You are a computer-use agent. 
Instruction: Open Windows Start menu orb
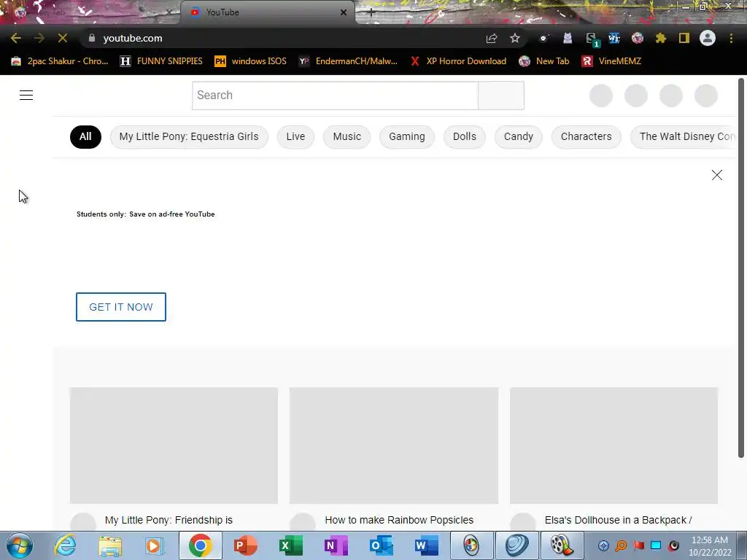tap(20, 545)
